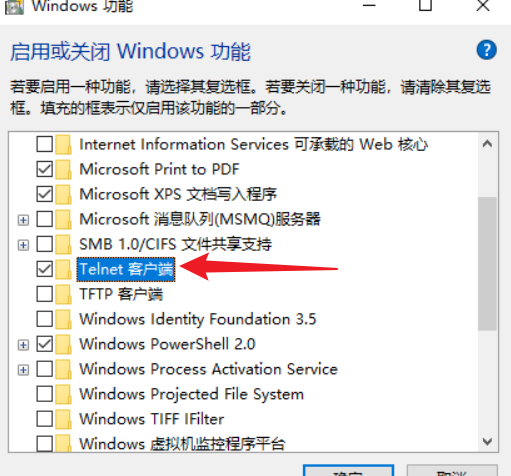
Task: Click folder icon beside Windows PowerShell 2.0
Action: coord(63,344)
